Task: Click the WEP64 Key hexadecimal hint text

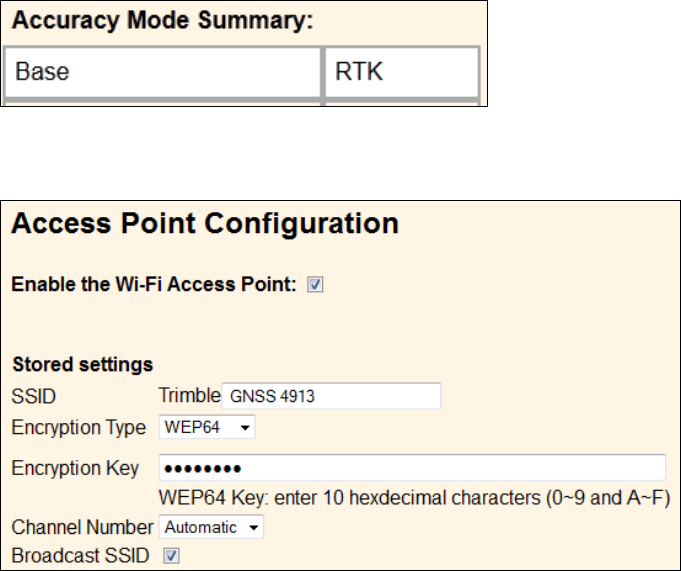Action: (x=413, y=497)
